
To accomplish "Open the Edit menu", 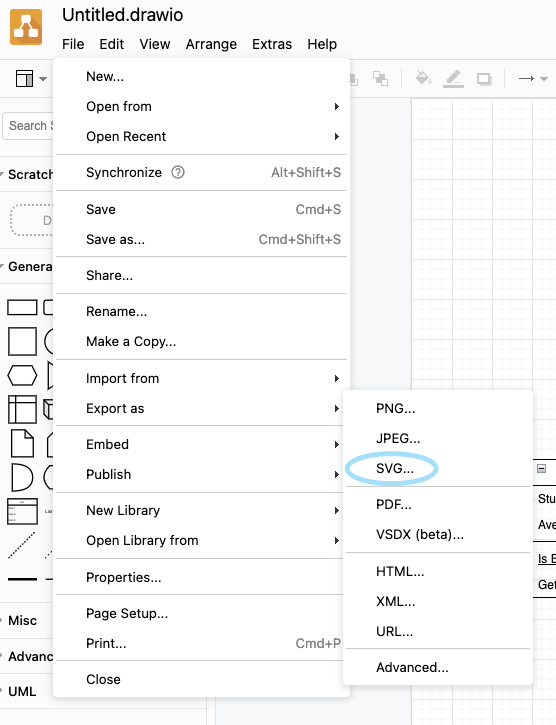I will [x=111, y=44].
